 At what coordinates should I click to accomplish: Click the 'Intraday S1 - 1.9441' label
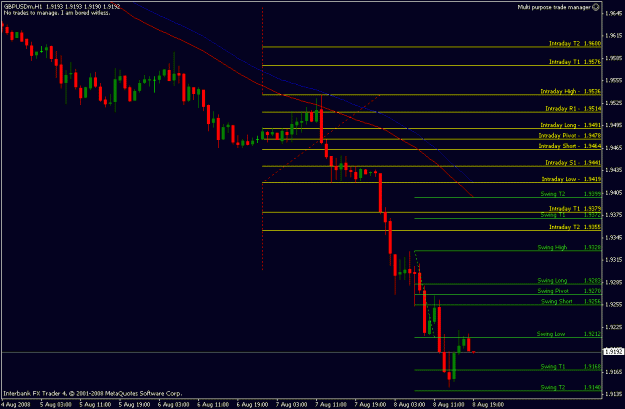click(x=573, y=163)
